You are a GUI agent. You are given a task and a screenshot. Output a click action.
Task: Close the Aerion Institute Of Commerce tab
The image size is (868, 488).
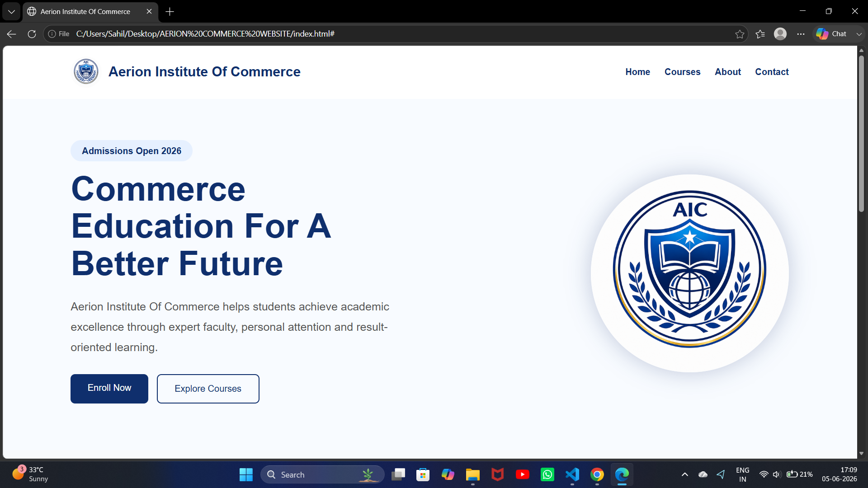point(149,12)
